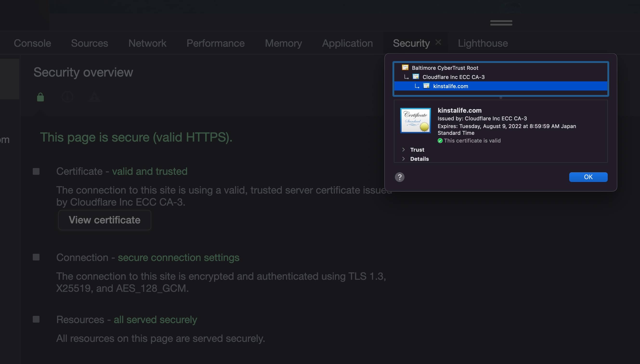Click the valid certificate checkmark icon
The height and width of the screenshot is (364, 640).
440,141
